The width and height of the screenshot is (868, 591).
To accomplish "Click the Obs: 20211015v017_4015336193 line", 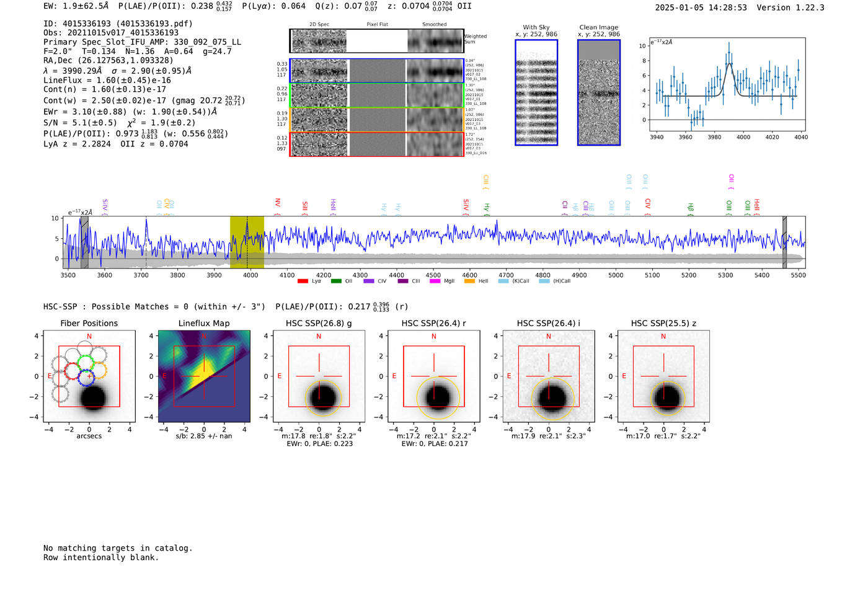I will (111, 33).
